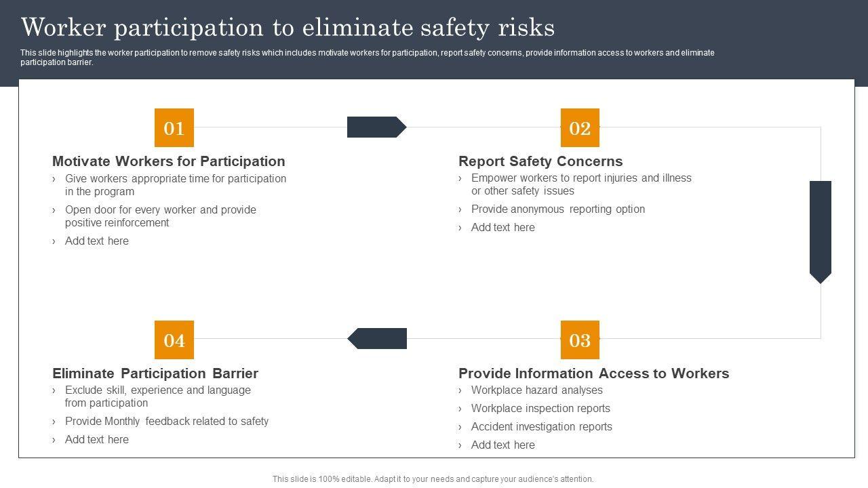Image resolution: width=868 pixels, height=488 pixels.
Task: Select the 'Report Safety Concerns' heading
Action: pos(540,161)
